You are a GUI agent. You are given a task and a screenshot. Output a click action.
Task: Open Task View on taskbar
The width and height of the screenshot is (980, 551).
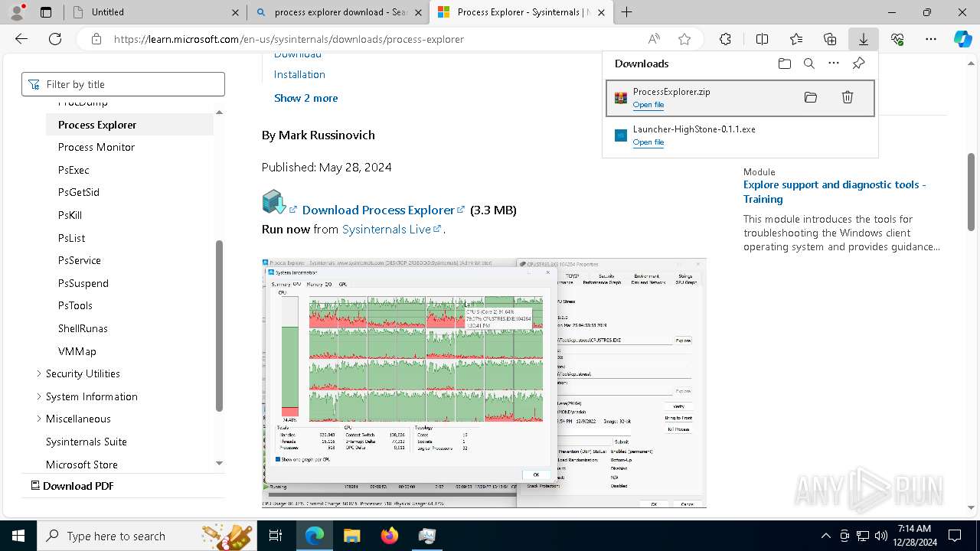pos(276,536)
